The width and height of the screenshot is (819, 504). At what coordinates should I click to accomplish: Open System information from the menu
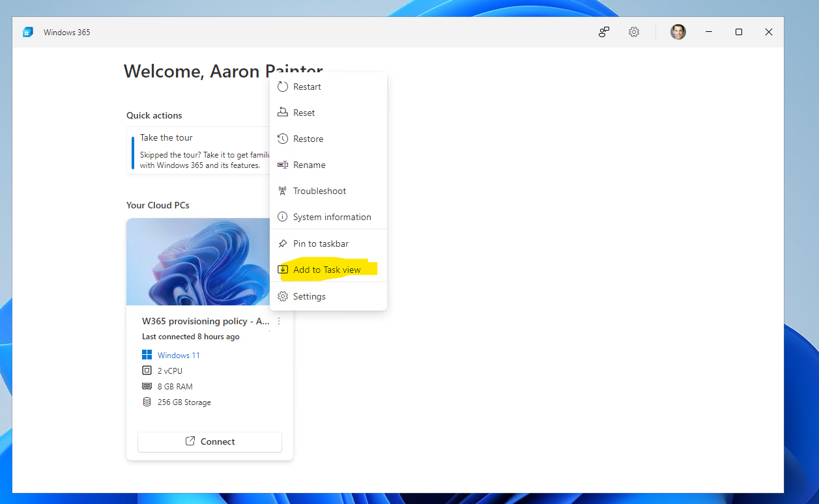328,217
